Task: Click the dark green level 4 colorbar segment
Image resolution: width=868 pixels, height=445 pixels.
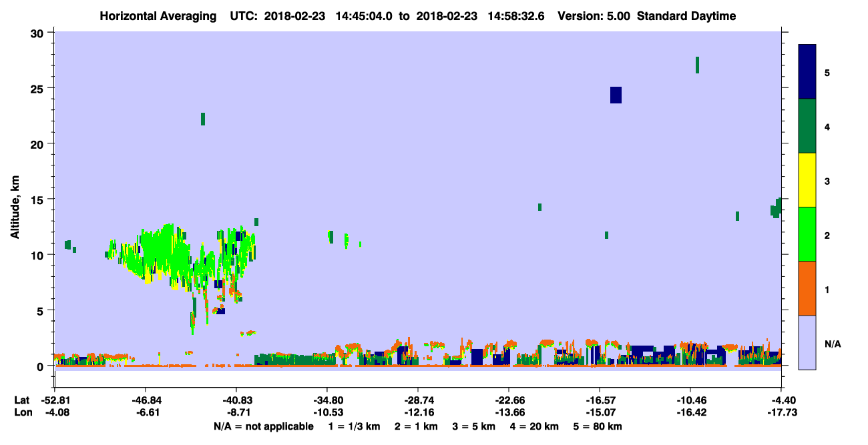Action: 807,126
